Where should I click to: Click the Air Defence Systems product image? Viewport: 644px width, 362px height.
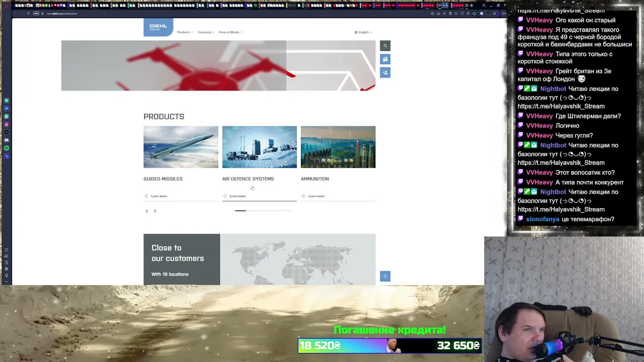click(260, 147)
